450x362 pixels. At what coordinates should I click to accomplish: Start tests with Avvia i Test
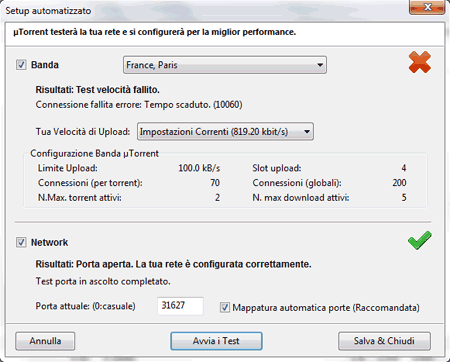pos(216,341)
